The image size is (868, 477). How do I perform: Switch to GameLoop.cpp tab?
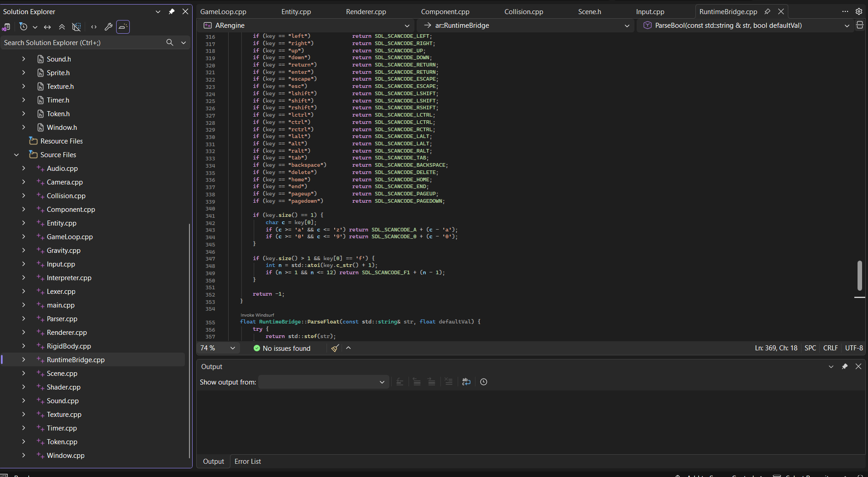coord(223,11)
